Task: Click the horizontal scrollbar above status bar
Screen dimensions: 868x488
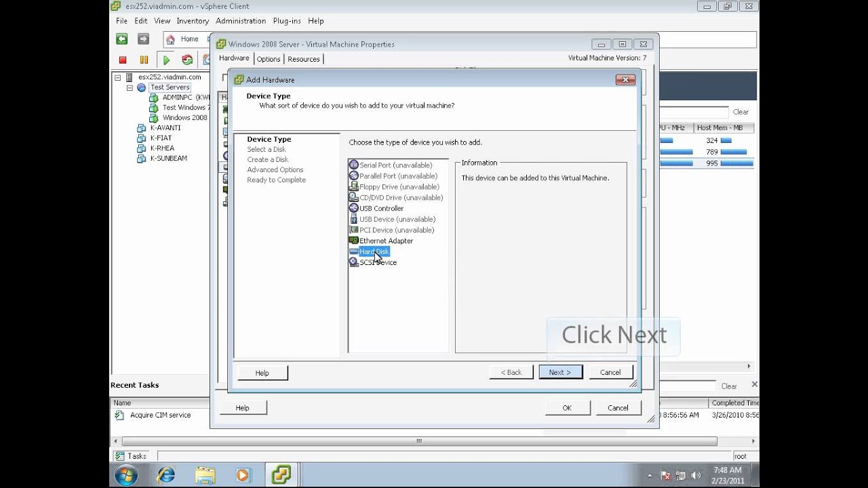Action: tap(419, 441)
